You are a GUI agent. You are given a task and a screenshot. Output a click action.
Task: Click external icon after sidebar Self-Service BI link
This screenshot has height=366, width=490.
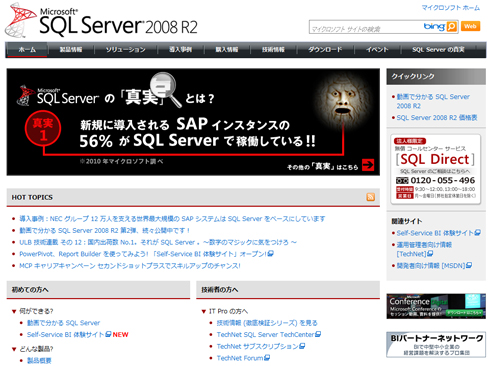pos(477,233)
